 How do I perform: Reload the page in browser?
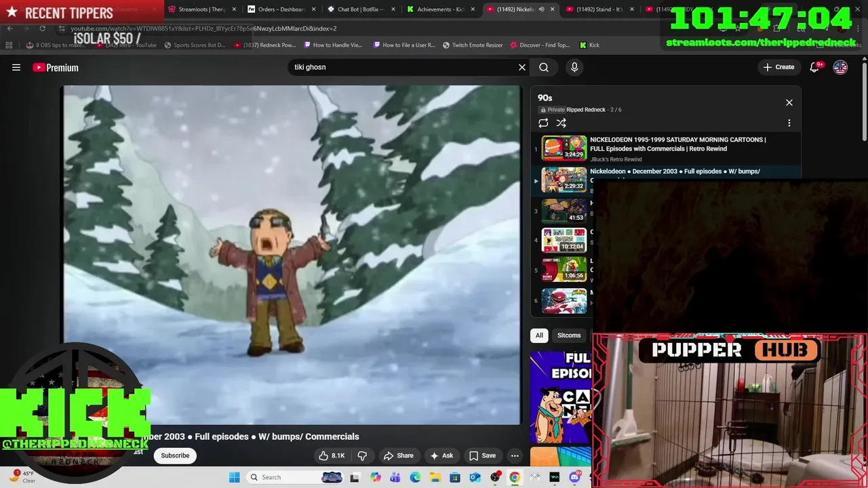tap(42, 28)
